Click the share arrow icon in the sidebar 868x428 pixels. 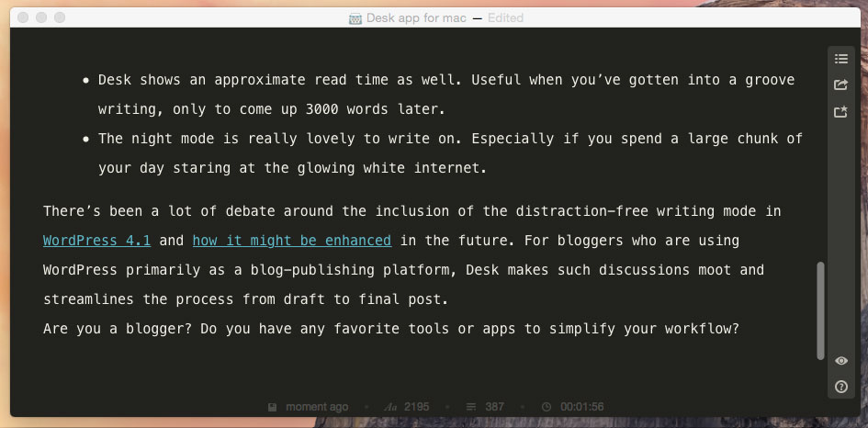pos(840,84)
